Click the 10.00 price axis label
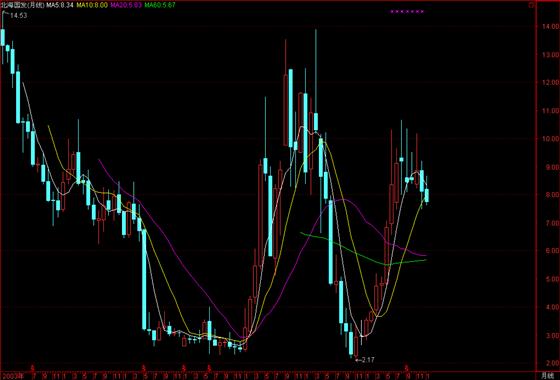Image resolution: width=560 pixels, height=380 pixels. [550, 139]
